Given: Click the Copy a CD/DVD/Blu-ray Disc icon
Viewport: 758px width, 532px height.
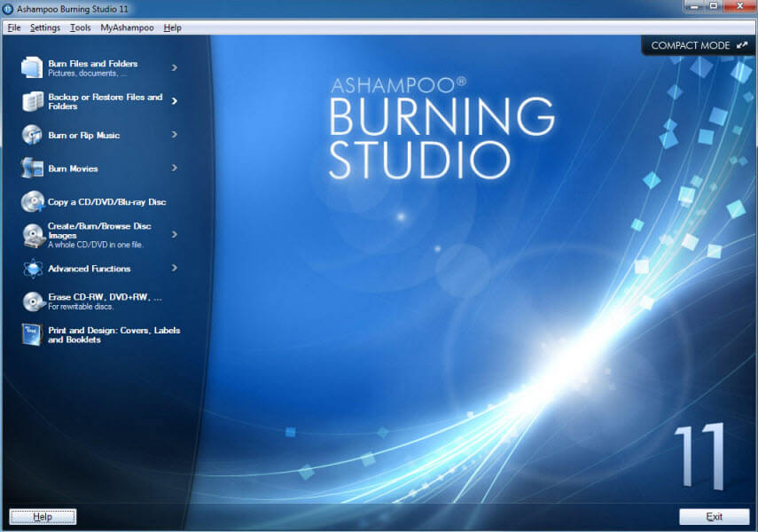Looking at the screenshot, I should point(33,201).
